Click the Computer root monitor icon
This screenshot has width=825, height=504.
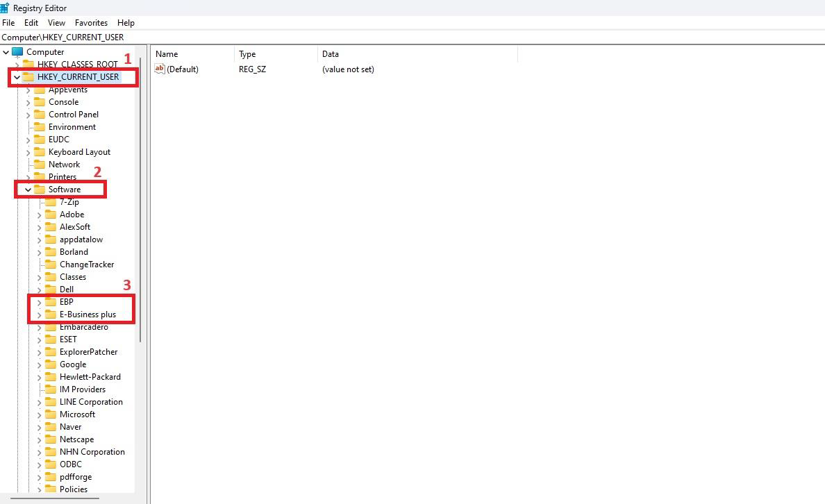point(17,52)
